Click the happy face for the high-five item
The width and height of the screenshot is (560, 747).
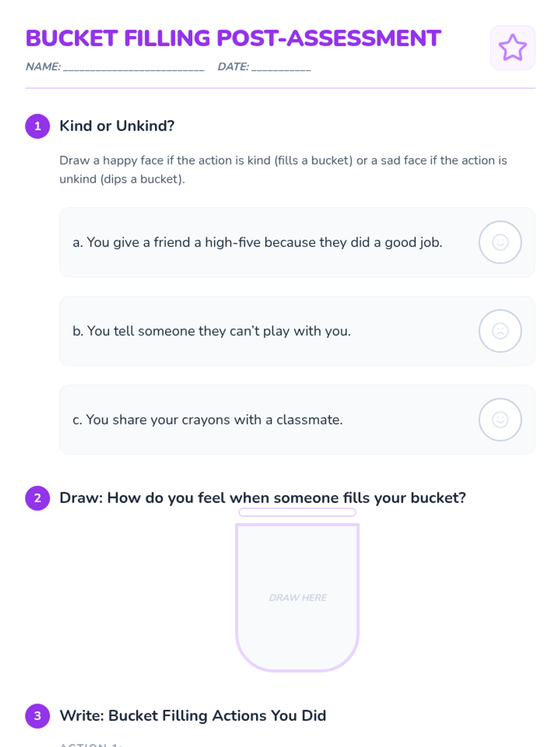[500, 242]
